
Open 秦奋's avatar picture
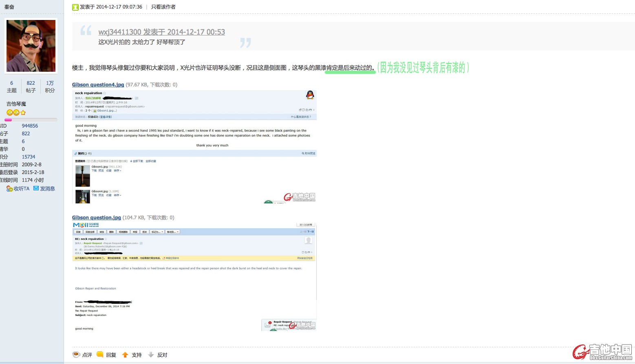click(x=31, y=46)
